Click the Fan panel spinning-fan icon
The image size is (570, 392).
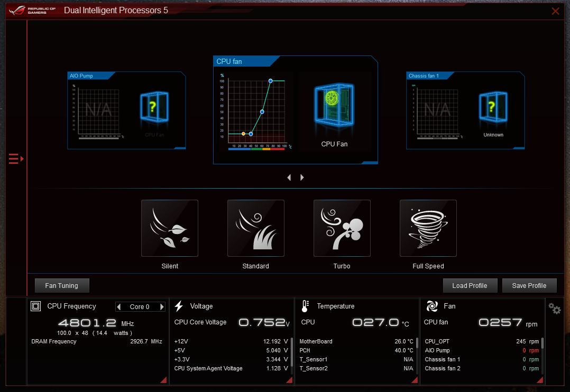[x=432, y=306]
